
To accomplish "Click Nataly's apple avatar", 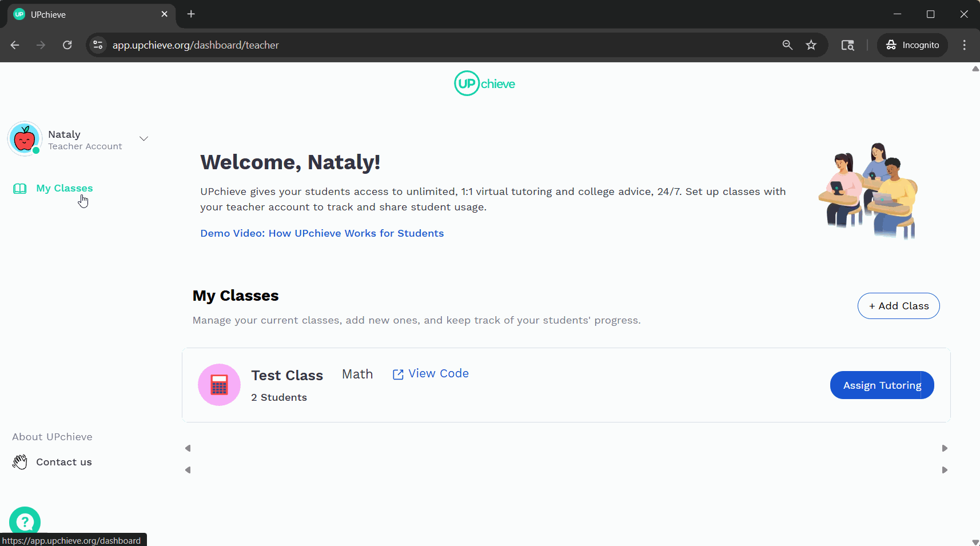I will pyautogui.click(x=25, y=138).
